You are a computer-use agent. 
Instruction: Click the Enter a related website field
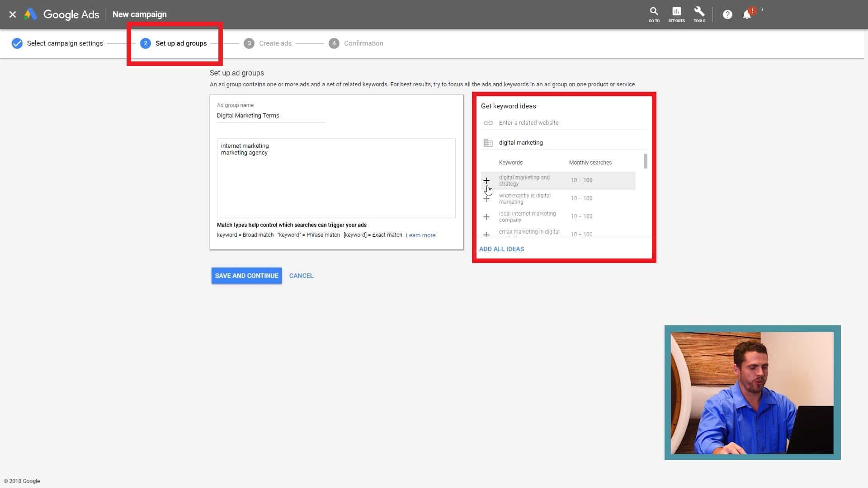tap(572, 123)
